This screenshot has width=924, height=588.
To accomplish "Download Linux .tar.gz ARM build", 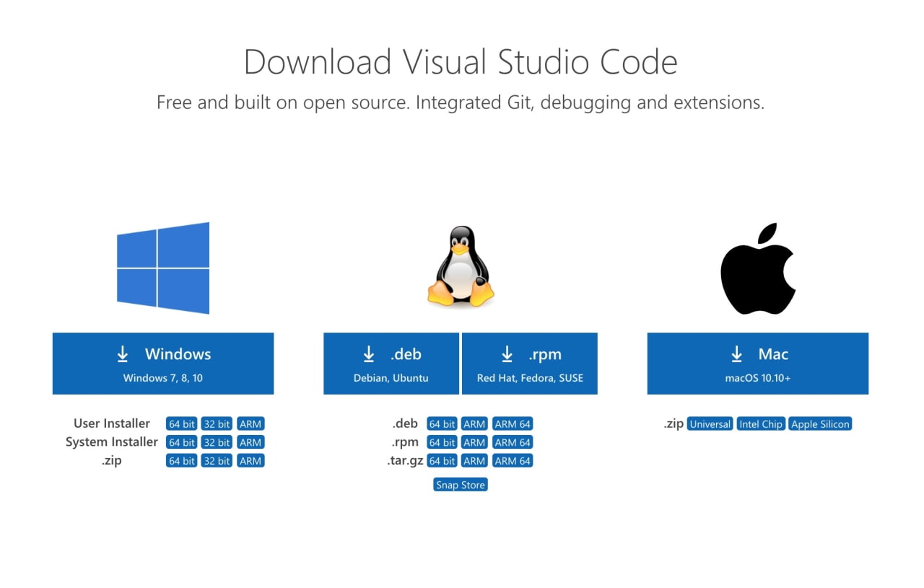I will (x=474, y=461).
